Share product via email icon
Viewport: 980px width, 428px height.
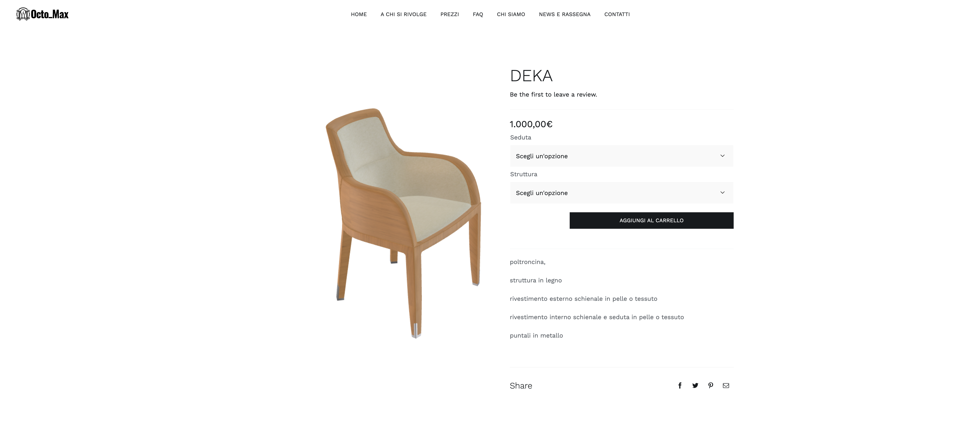(726, 385)
